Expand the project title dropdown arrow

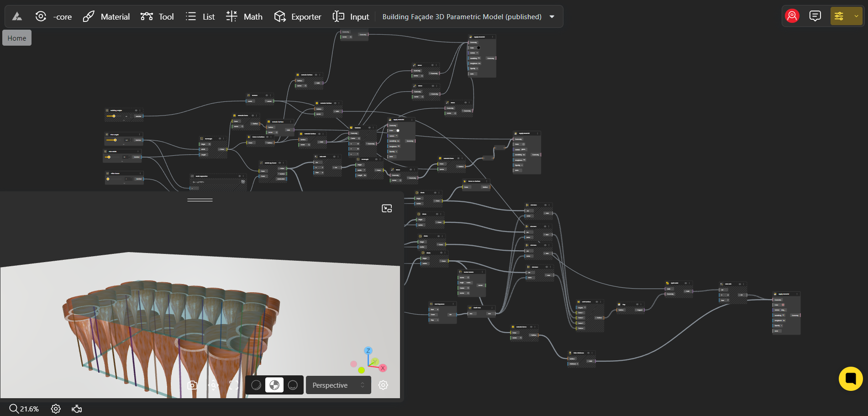[552, 17]
